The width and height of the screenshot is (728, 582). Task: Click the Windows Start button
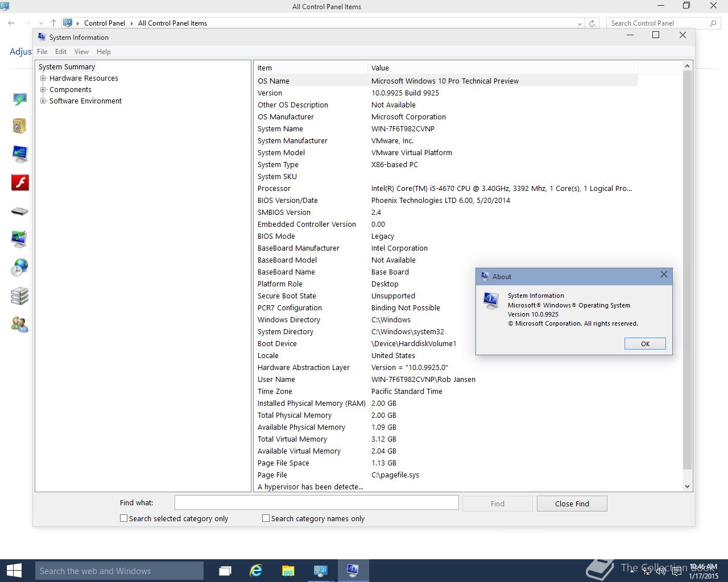click(x=14, y=571)
